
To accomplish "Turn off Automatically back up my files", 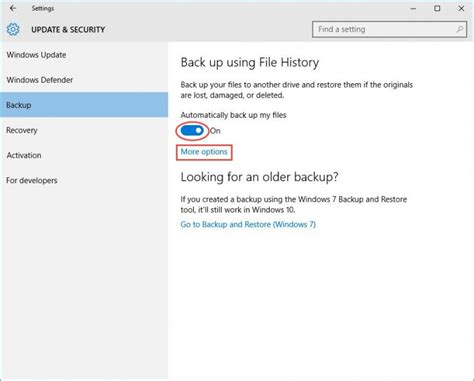I will (x=192, y=130).
